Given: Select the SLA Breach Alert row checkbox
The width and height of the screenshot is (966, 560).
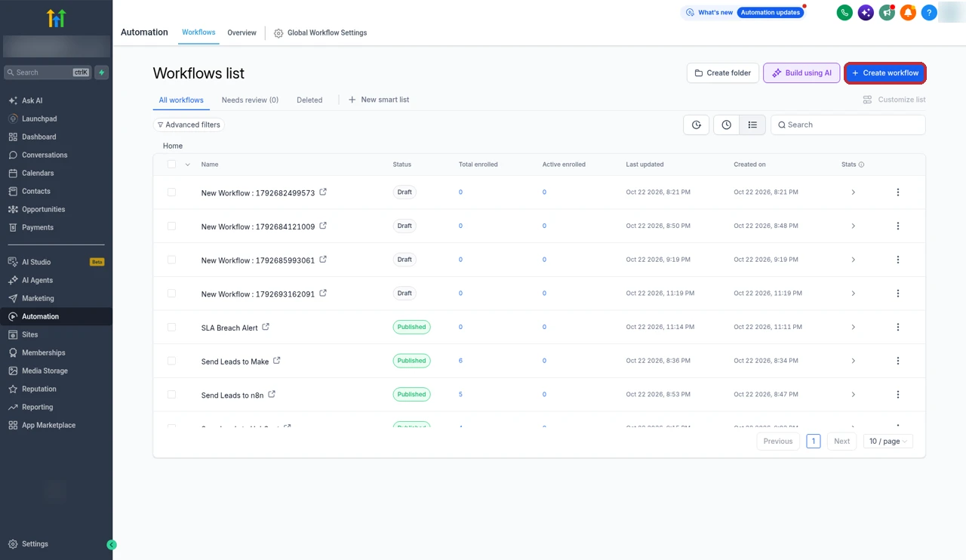Looking at the screenshot, I should 171,328.
